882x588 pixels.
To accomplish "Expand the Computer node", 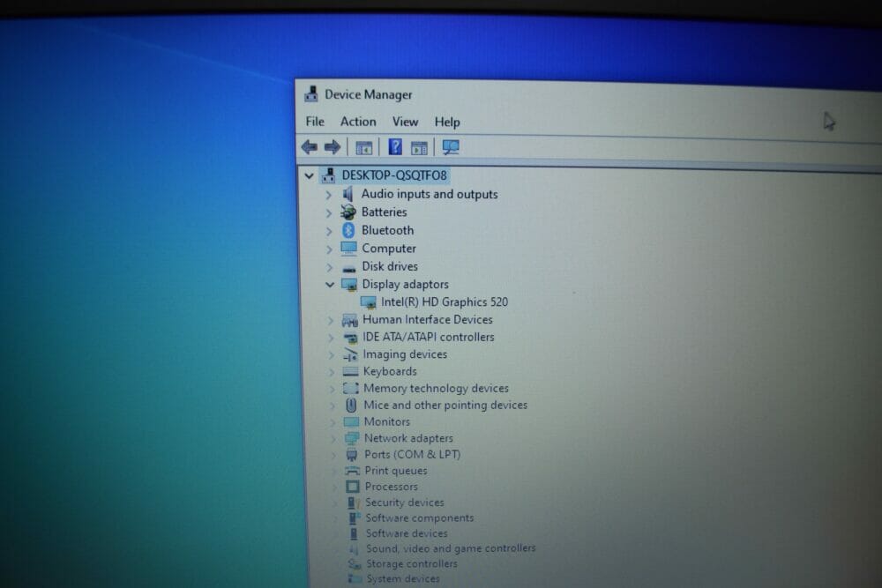I will point(330,249).
